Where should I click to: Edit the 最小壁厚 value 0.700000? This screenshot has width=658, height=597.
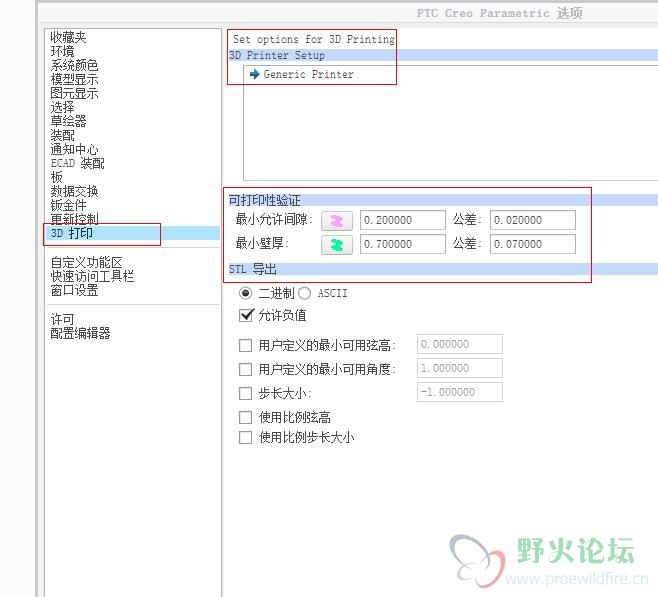402,244
